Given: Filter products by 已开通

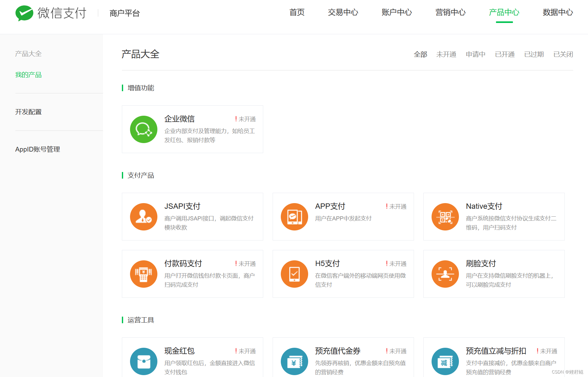Looking at the screenshot, I should tap(505, 54).
